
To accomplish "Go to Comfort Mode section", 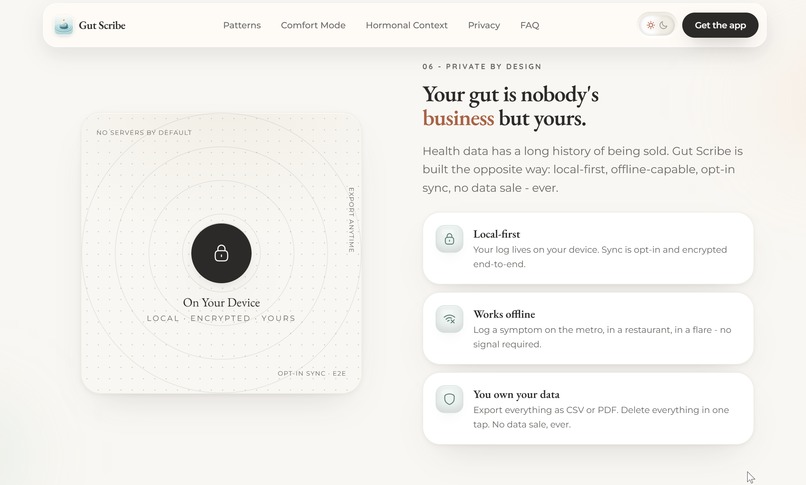I will pos(313,25).
